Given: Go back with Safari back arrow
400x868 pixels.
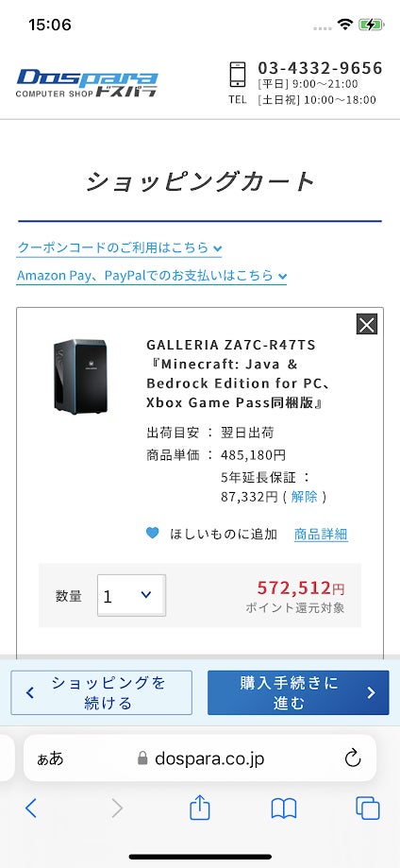Looking at the screenshot, I should 31,808.
